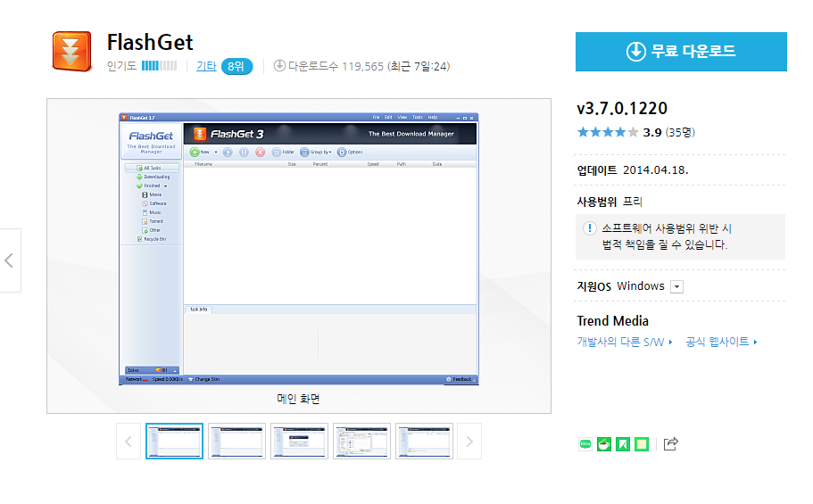Open Tools menu in screenshot window

418,117
